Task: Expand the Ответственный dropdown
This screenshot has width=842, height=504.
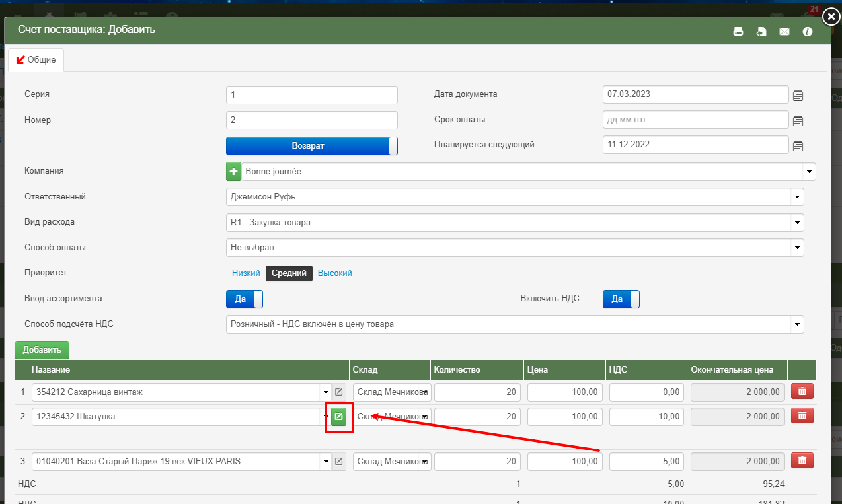Action: (x=798, y=197)
